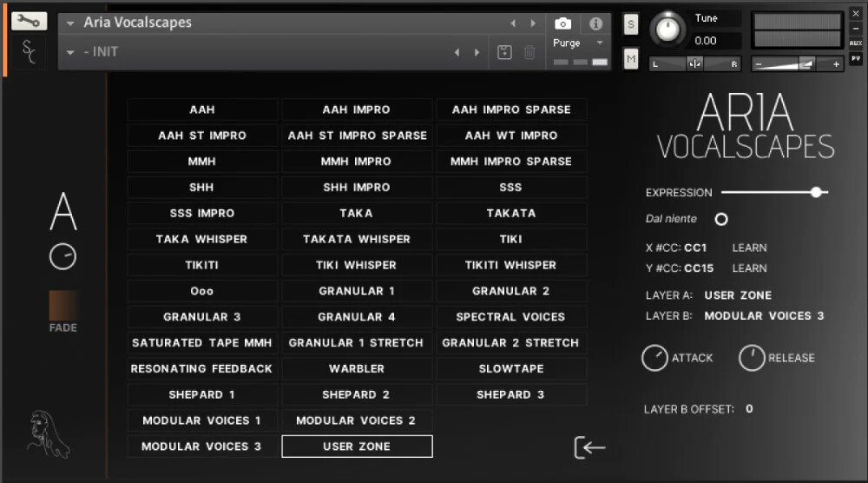Open Layer B MODULAR VOICES 3 selector
The image size is (868, 483).
tap(764, 315)
